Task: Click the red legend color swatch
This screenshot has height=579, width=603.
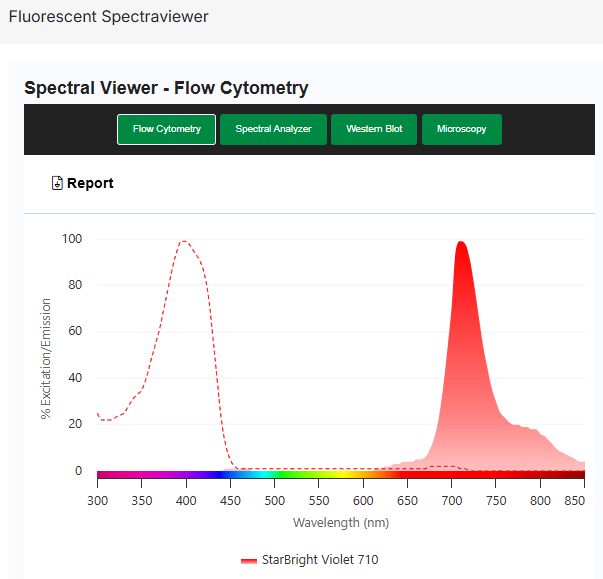Action: pyautogui.click(x=248, y=561)
